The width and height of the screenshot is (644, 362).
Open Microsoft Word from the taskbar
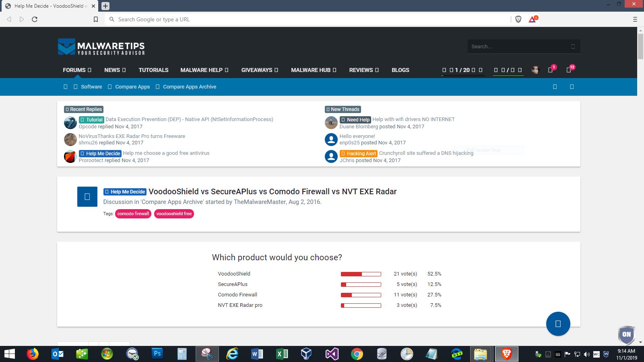coord(257,354)
